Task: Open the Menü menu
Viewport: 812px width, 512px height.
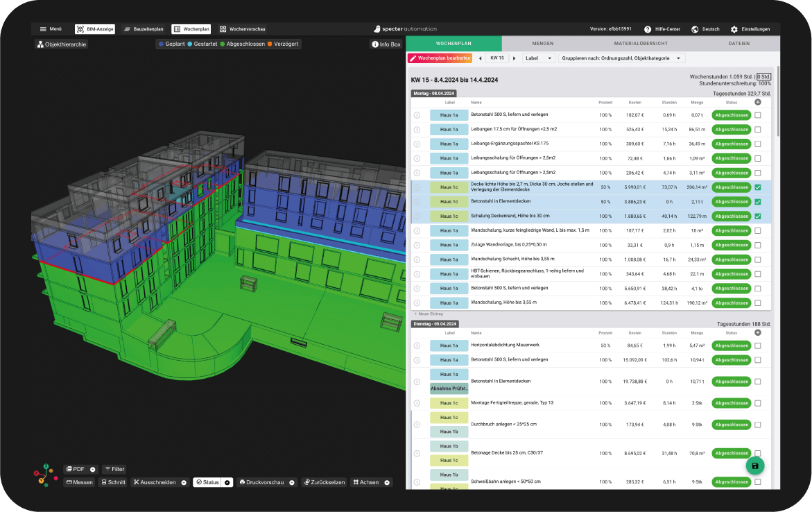Action: click(51, 29)
